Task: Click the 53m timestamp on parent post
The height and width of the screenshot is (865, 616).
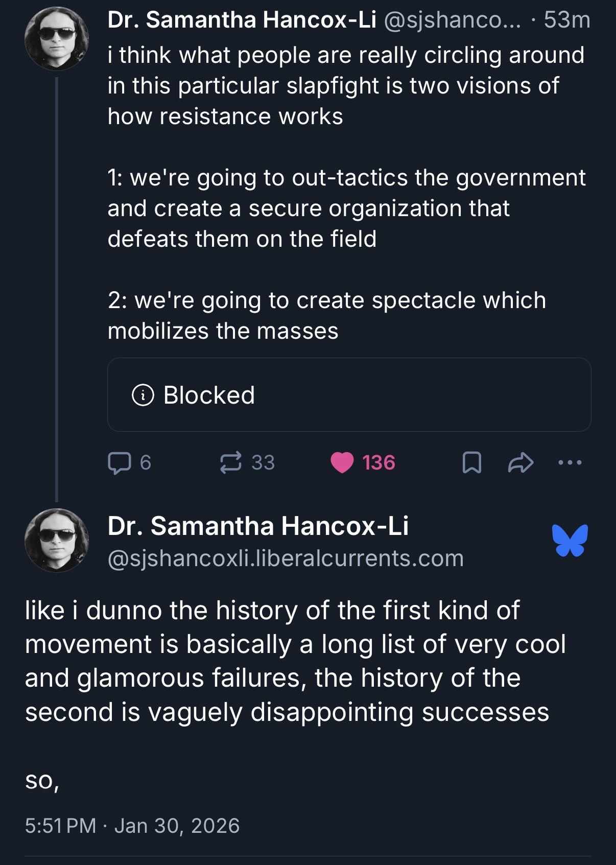Action: coord(567,20)
